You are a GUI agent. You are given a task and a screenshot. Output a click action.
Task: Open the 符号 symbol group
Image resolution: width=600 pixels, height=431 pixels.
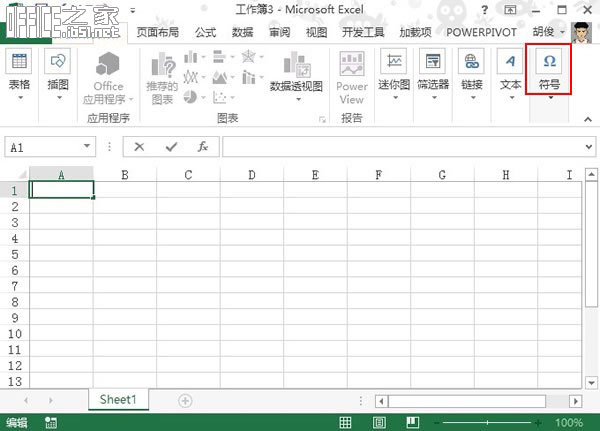click(x=549, y=73)
